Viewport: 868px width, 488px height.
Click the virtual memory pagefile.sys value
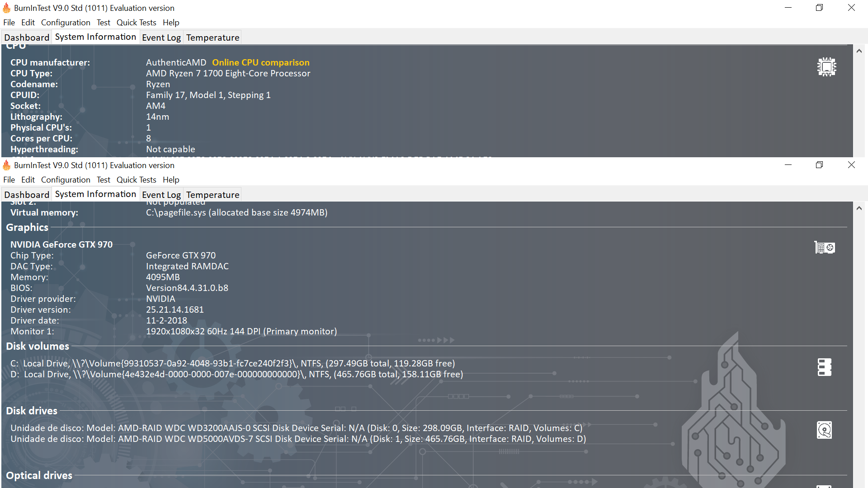236,212
